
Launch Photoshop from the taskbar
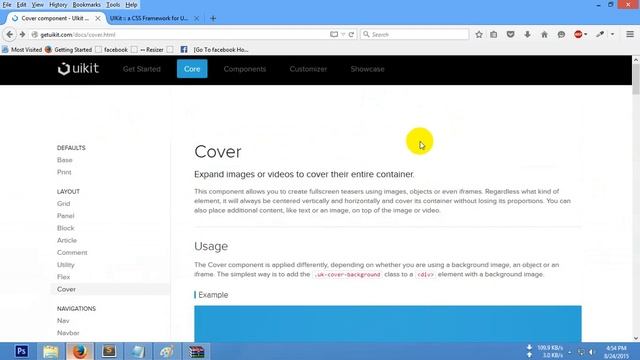point(21,351)
